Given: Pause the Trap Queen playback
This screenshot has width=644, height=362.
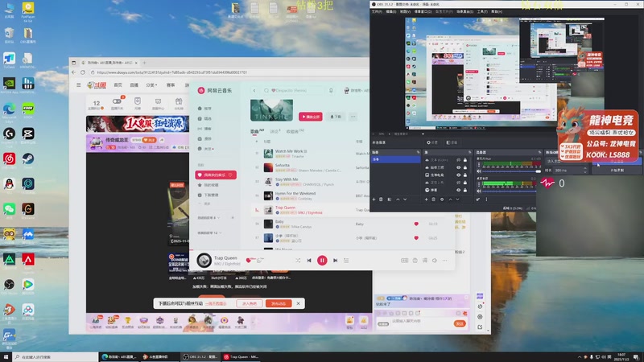Looking at the screenshot, I should [x=322, y=260].
